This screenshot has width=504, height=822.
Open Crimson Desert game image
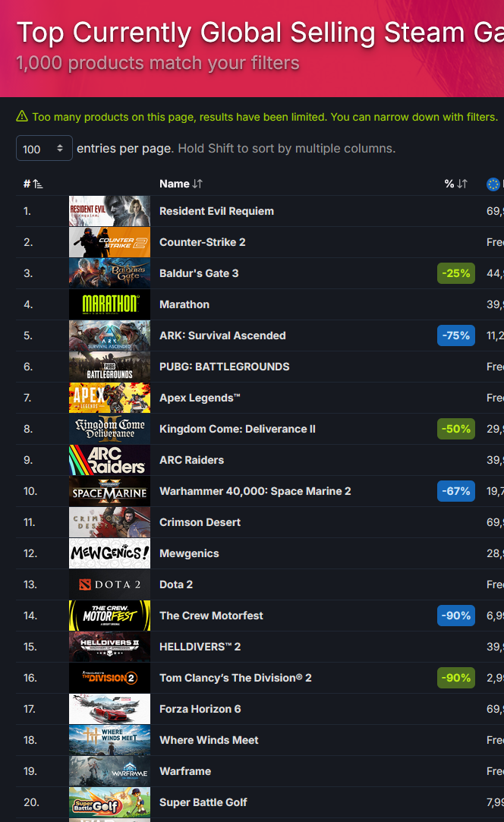(x=109, y=522)
